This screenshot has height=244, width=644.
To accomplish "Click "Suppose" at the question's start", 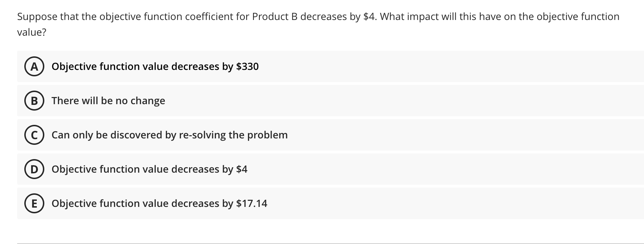I will click(x=37, y=16).
